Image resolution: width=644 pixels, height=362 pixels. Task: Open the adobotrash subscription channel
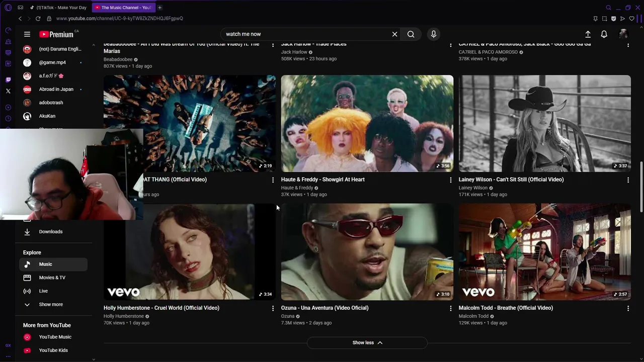click(x=53, y=103)
